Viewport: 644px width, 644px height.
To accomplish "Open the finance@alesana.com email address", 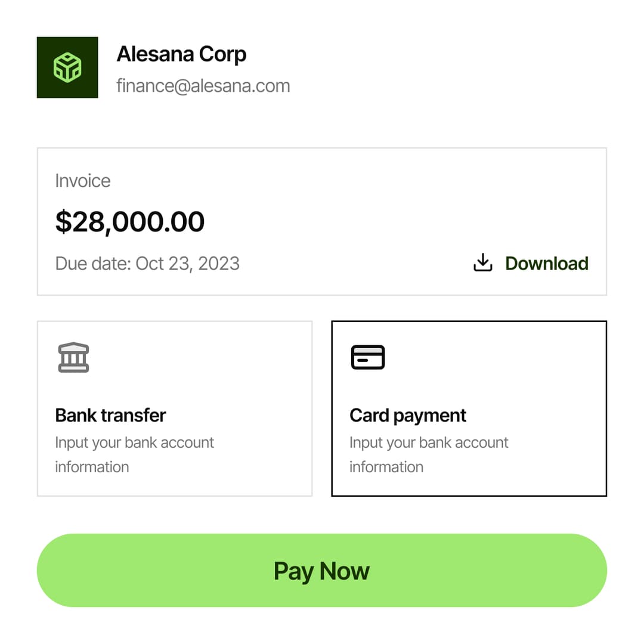I will [x=203, y=86].
